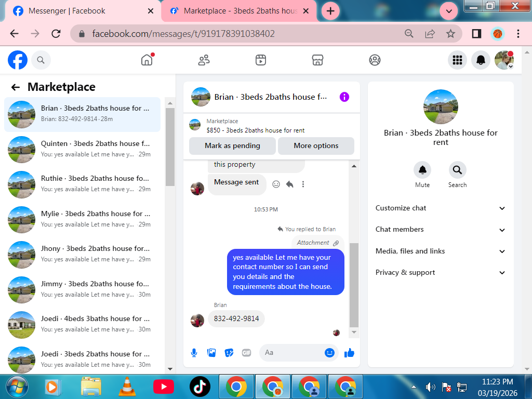Open a new browser tab
The width and height of the screenshot is (532, 399).
tap(330, 11)
